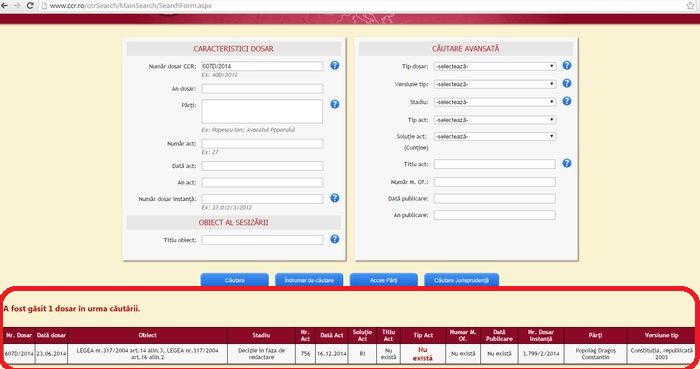Click help icon next to Stadiu dropdown

pyautogui.click(x=567, y=101)
